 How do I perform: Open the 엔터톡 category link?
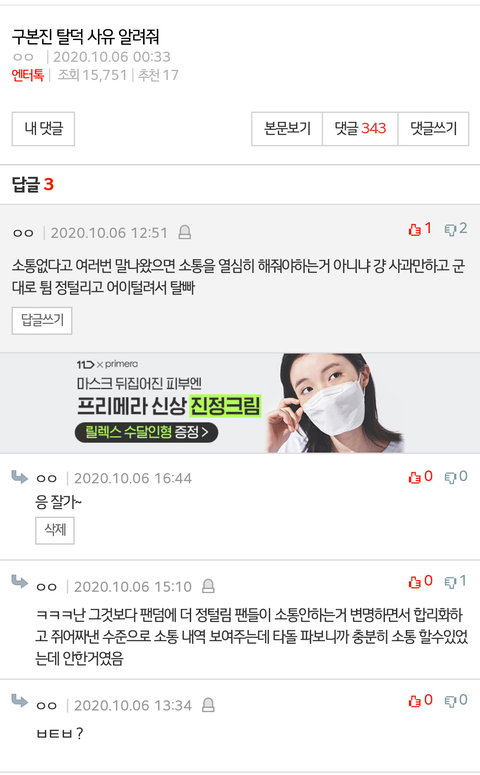(x=28, y=75)
